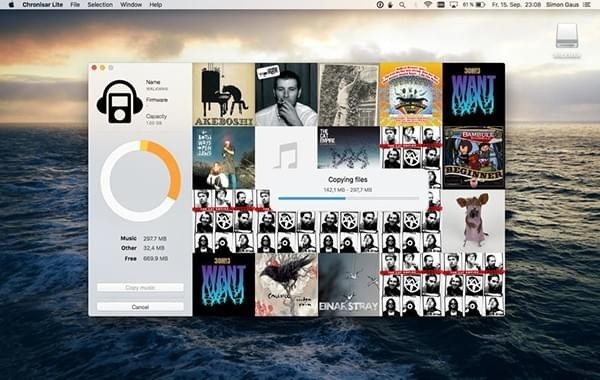This screenshot has width=600, height=380.
Task: Select the Einar Stray album cover
Action: click(349, 285)
